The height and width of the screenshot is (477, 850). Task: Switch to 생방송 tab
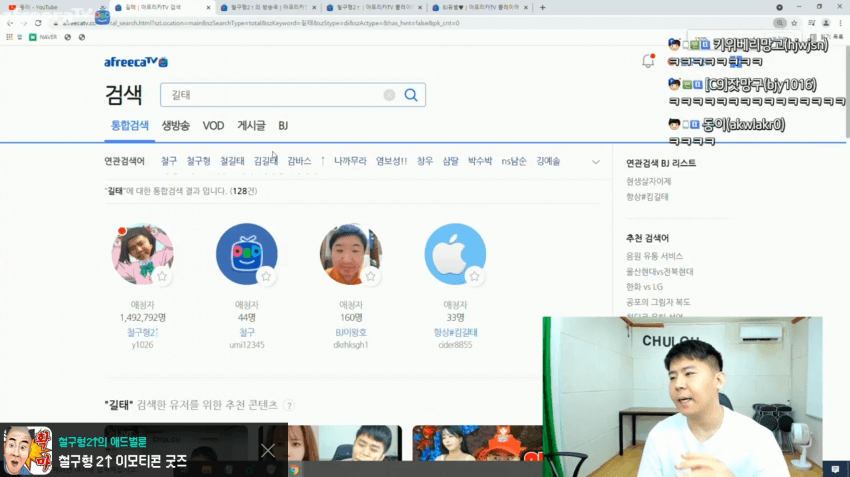176,125
